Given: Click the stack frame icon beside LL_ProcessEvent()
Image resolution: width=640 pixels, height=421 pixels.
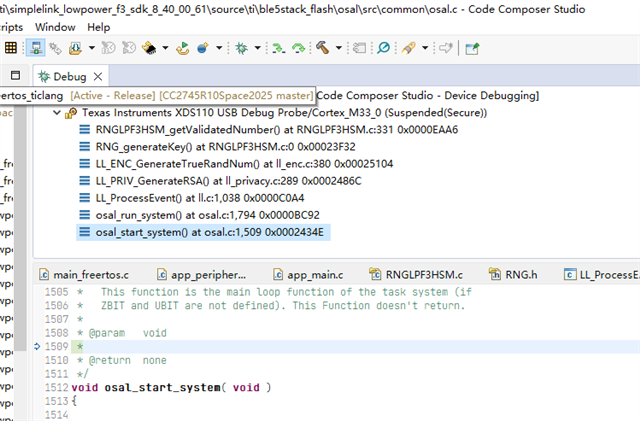Looking at the screenshot, I should (84, 198).
